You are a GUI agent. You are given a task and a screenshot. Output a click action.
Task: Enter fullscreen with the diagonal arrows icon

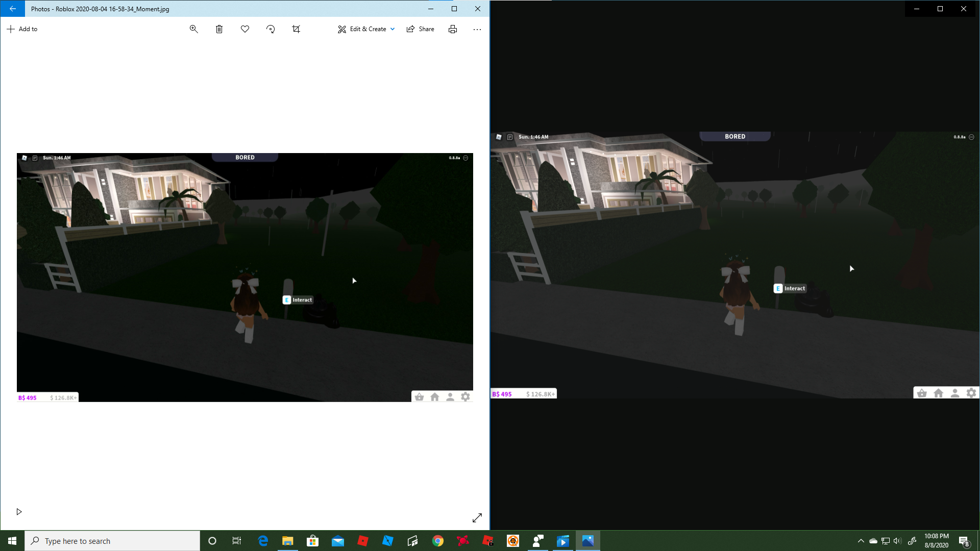pos(477,518)
